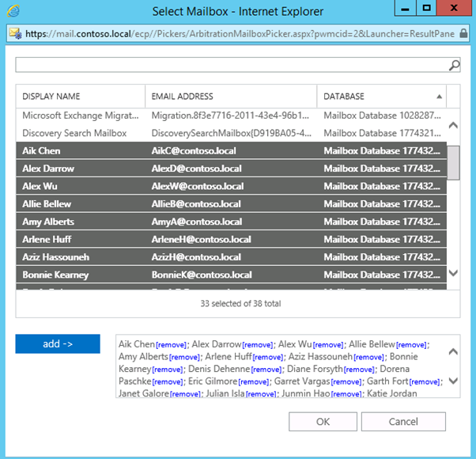The width and height of the screenshot is (476, 459).
Task: Confirm selection with OK button
Action: (323, 422)
